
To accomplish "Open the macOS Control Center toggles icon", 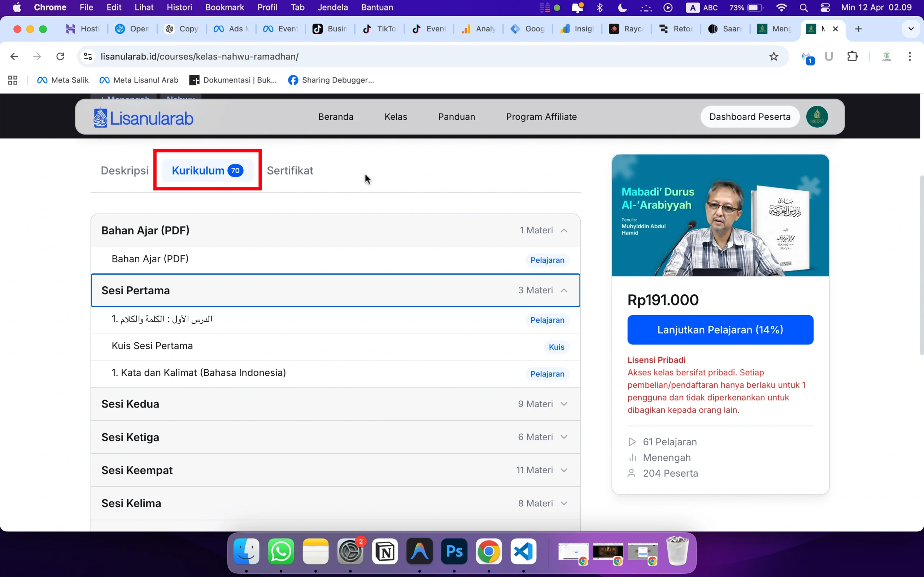I will (825, 8).
